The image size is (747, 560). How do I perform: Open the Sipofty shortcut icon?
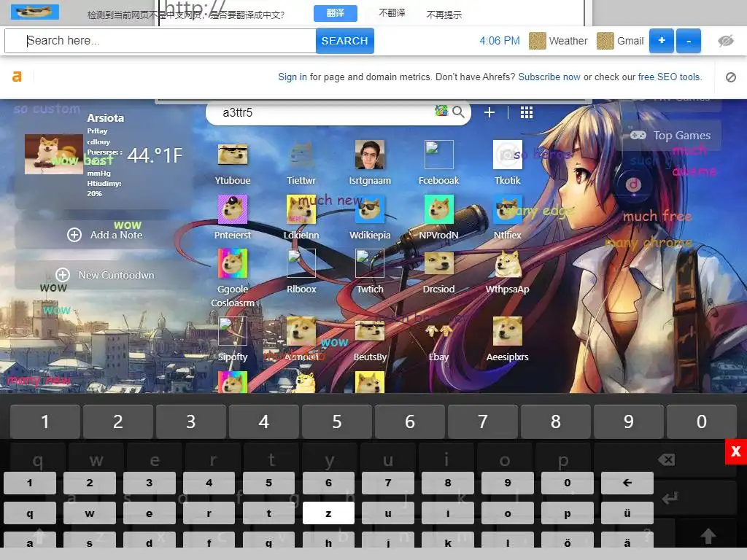(x=233, y=331)
